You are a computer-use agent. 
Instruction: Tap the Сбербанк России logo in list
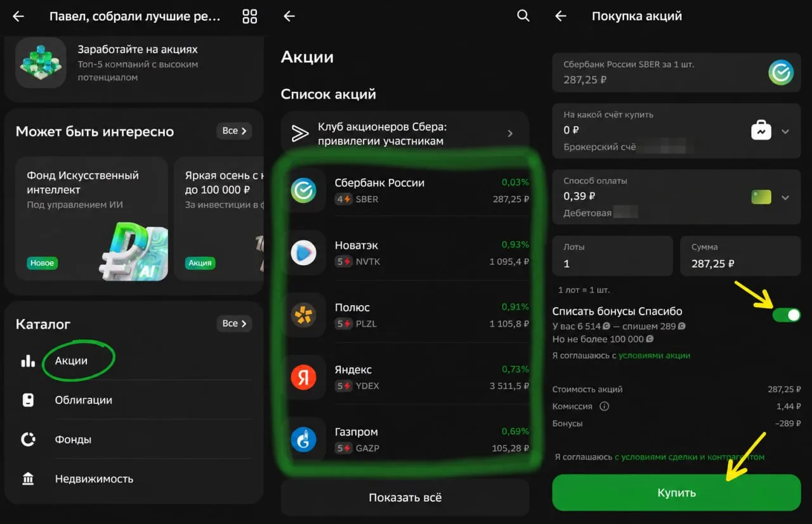click(x=303, y=190)
